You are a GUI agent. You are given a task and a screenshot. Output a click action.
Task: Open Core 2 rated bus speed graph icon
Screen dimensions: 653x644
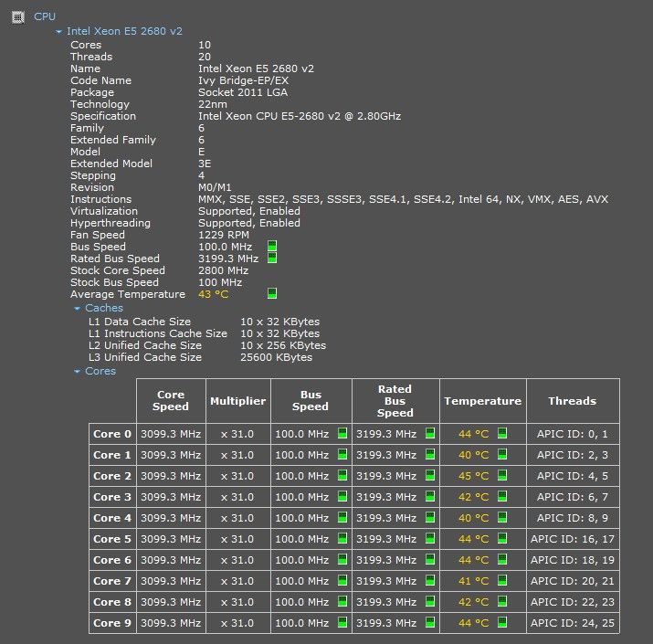point(430,475)
